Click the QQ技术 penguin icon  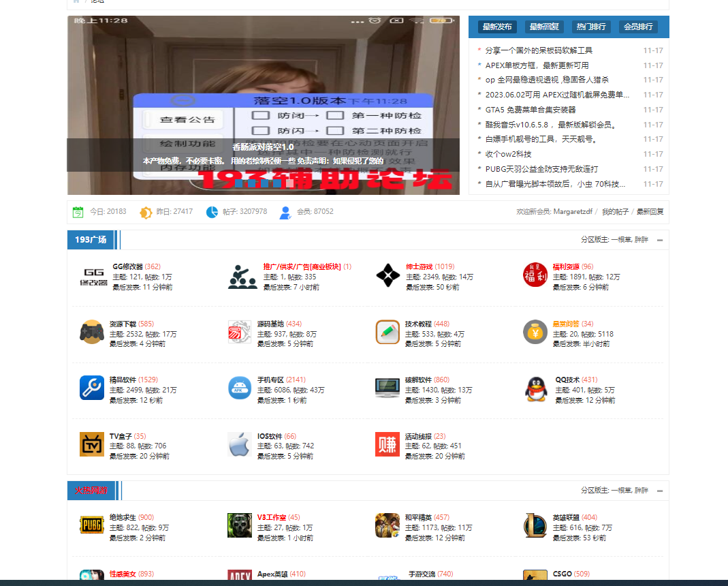[536, 388]
